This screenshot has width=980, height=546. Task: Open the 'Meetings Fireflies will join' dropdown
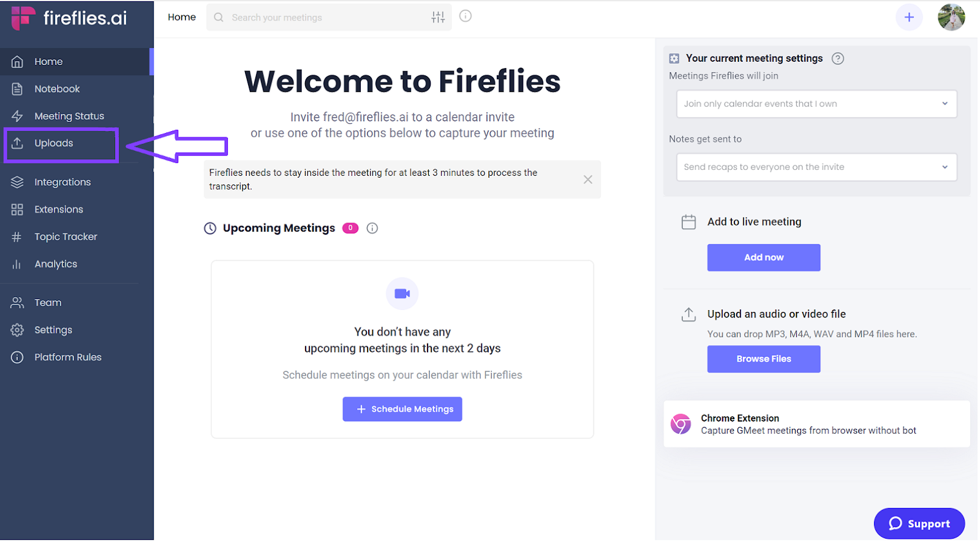click(x=816, y=104)
